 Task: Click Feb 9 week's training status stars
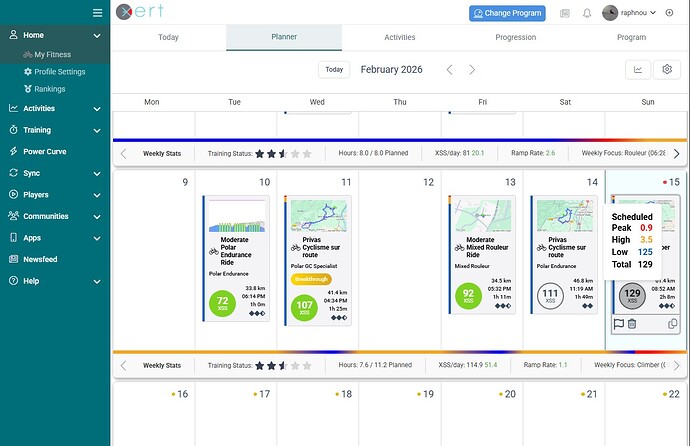coord(283,366)
